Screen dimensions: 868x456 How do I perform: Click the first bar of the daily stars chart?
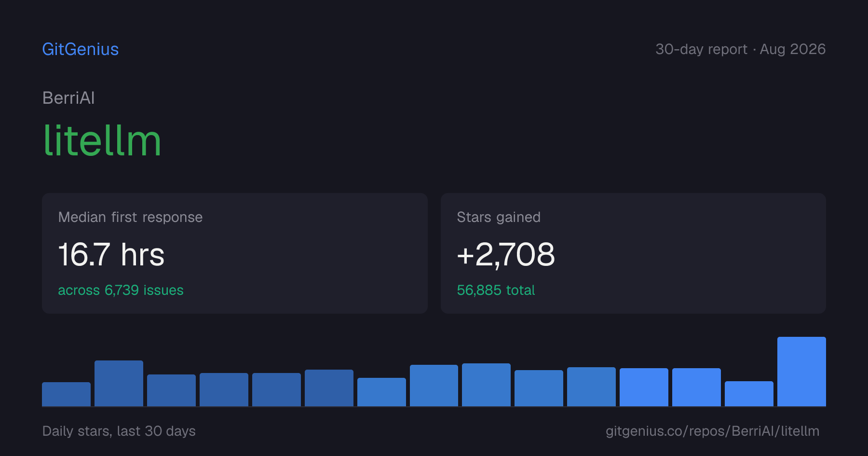click(66, 394)
